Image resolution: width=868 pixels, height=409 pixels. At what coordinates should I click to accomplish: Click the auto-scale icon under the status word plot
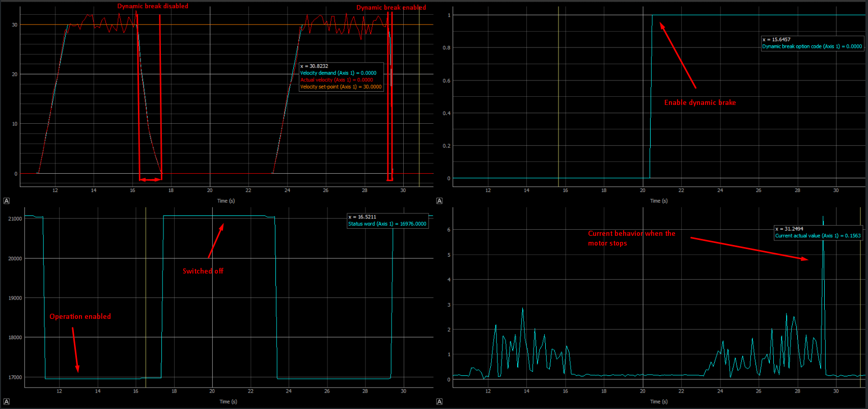point(7,401)
